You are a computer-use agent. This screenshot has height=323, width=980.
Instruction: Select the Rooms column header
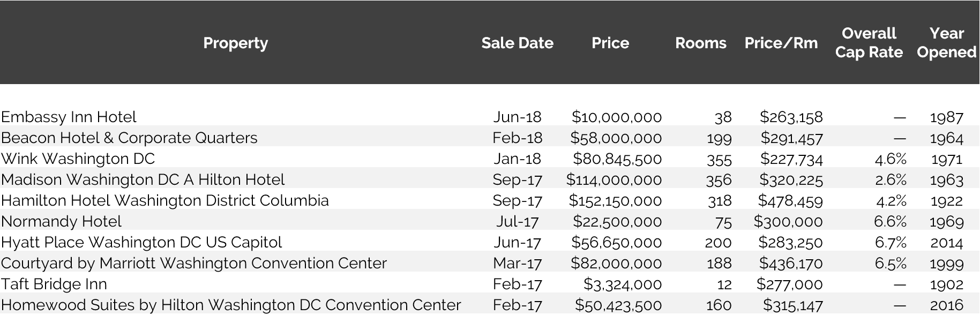(x=700, y=43)
